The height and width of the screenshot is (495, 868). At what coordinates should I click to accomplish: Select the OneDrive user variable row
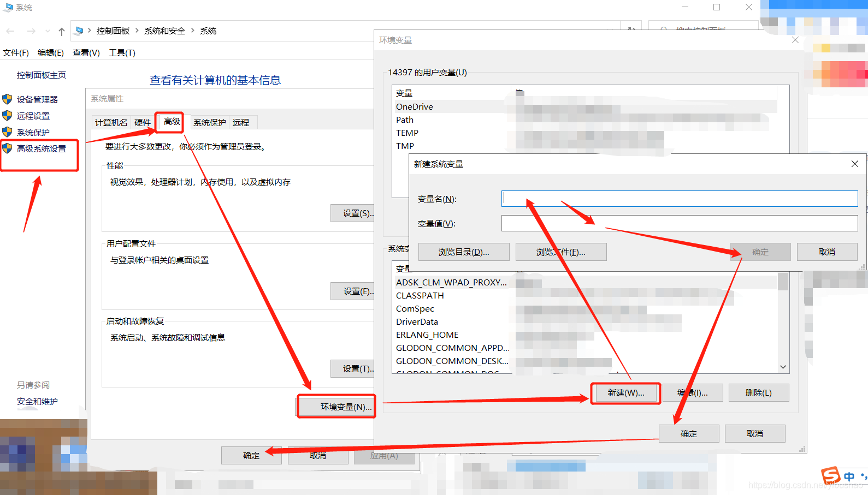[586, 106]
